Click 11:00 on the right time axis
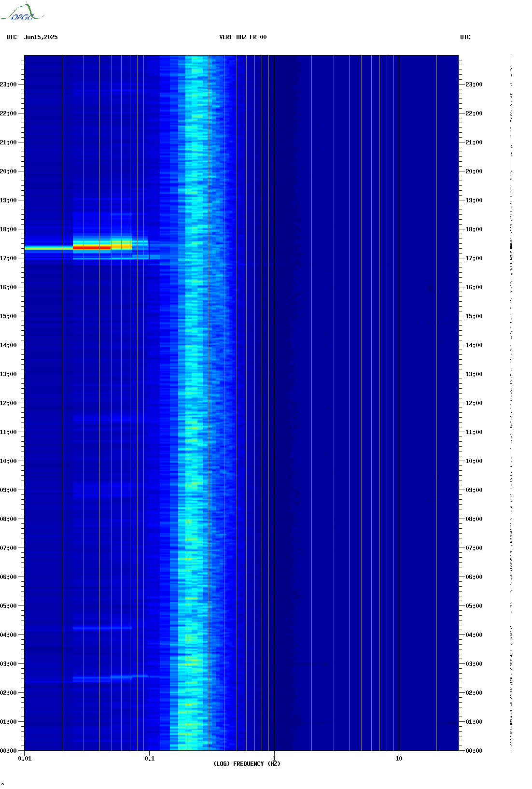Screen dimensions: 532x789 [474, 432]
